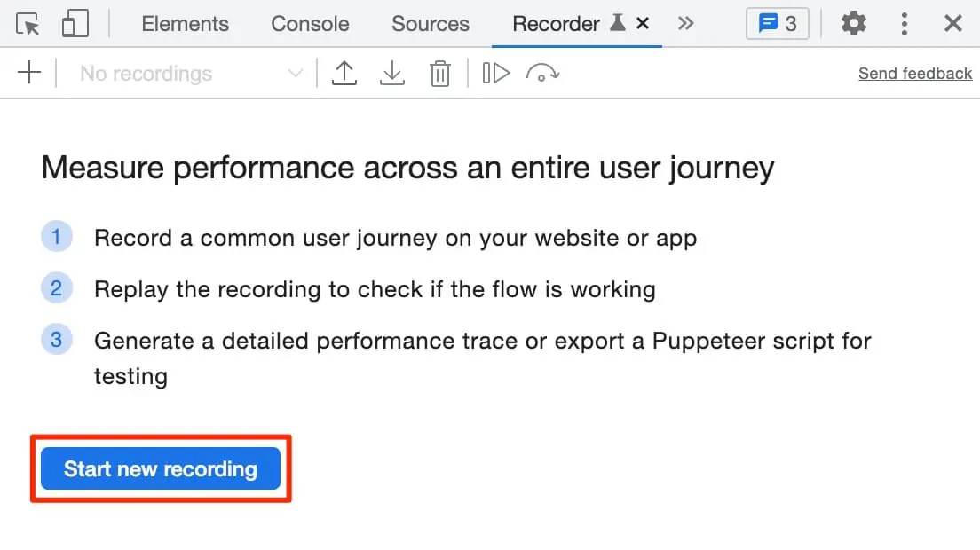Click the import recording upload icon

pyautogui.click(x=344, y=74)
